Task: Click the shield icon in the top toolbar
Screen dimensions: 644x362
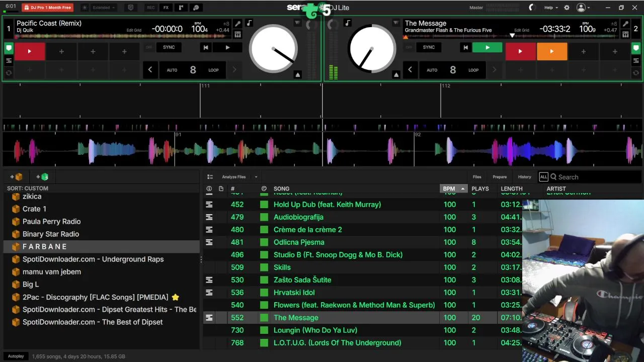Action: point(131,8)
